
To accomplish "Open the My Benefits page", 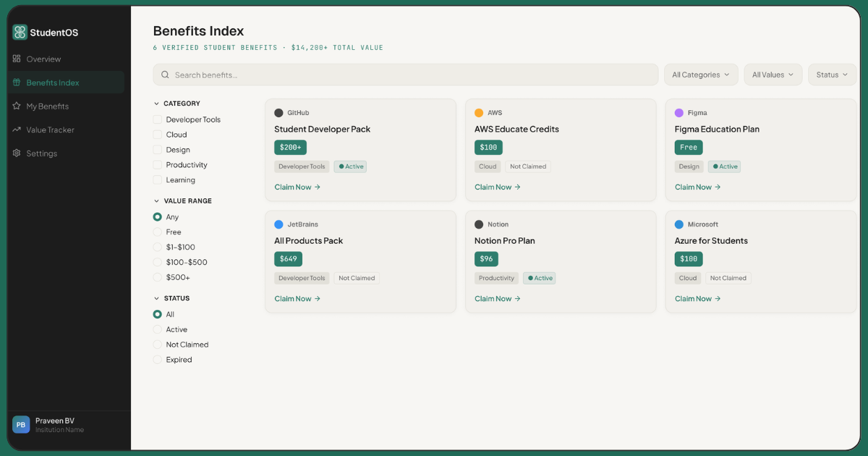I will click(x=48, y=106).
